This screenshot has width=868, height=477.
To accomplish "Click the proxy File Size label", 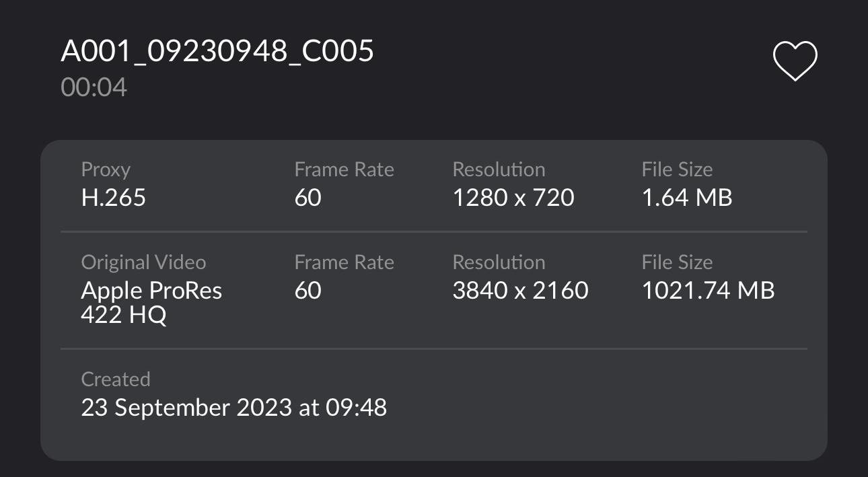I will tap(677, 170).
